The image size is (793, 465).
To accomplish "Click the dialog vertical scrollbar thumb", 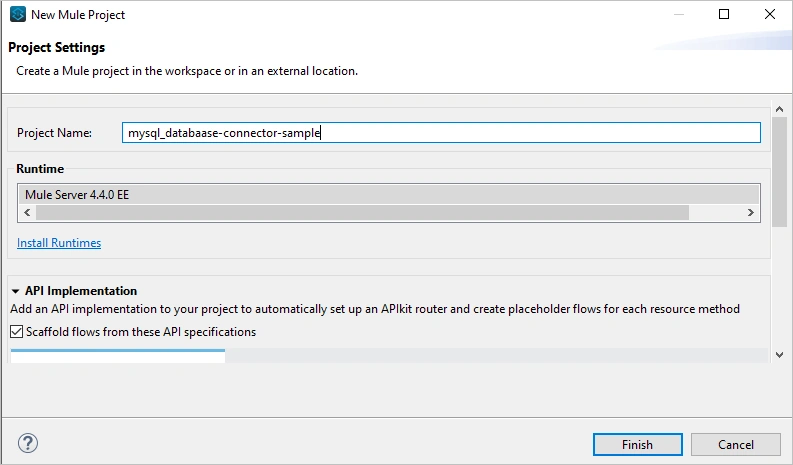I will (x=779, y=172).
